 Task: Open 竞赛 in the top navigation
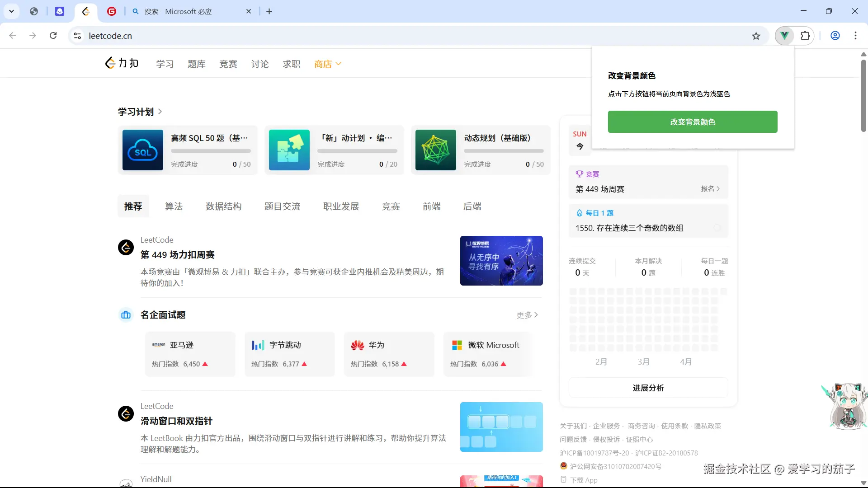point(228,64)
